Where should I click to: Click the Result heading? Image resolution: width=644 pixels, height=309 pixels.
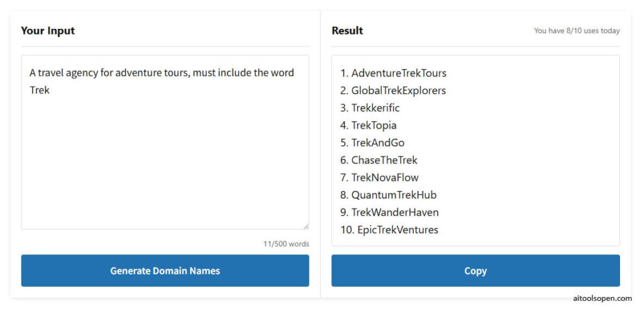click(347, 31)
